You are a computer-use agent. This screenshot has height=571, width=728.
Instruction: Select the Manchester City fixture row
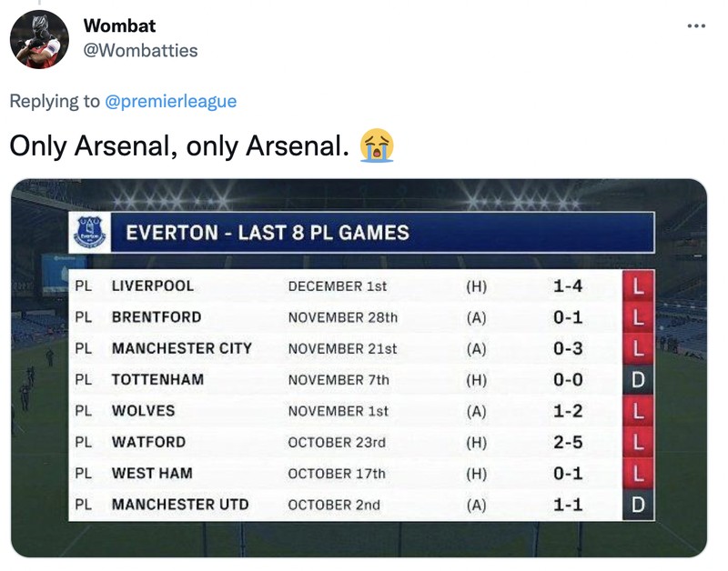point(318,348)
